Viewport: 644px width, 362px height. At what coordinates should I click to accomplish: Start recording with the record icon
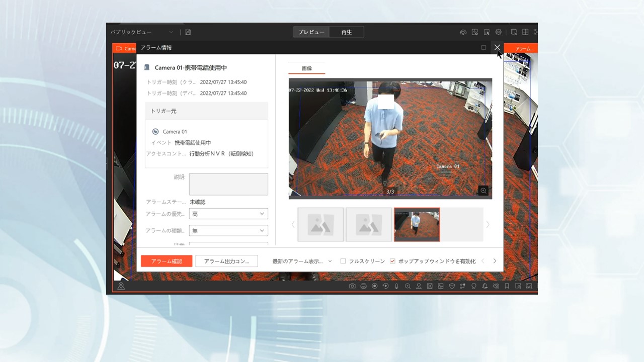374,286
